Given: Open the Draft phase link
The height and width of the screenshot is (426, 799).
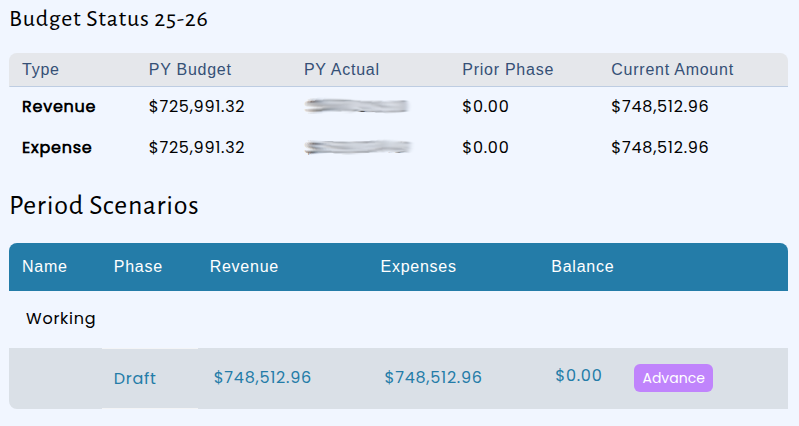Looking at the screenshot, I should coord(135,378).
